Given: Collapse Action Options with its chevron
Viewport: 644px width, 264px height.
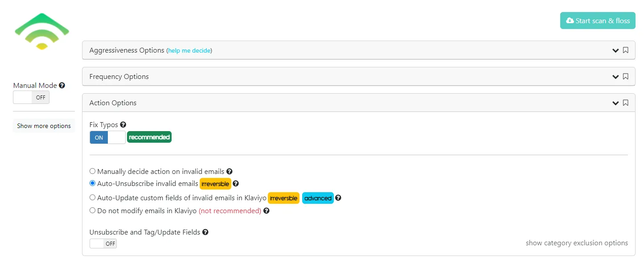Looking at the screenshot, I should click(x=615, y=103).
